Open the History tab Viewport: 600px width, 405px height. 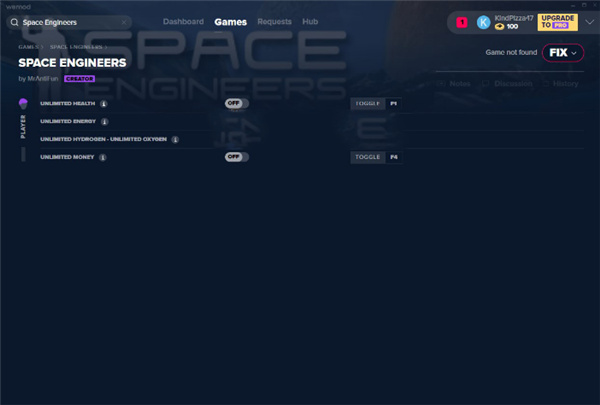(x=561, y=83)
